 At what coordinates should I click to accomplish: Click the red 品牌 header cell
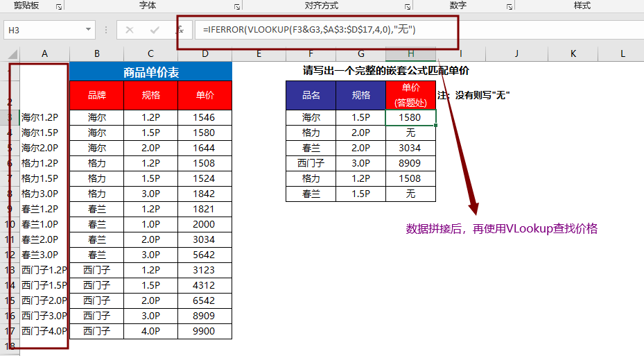(x=96, y=95)
